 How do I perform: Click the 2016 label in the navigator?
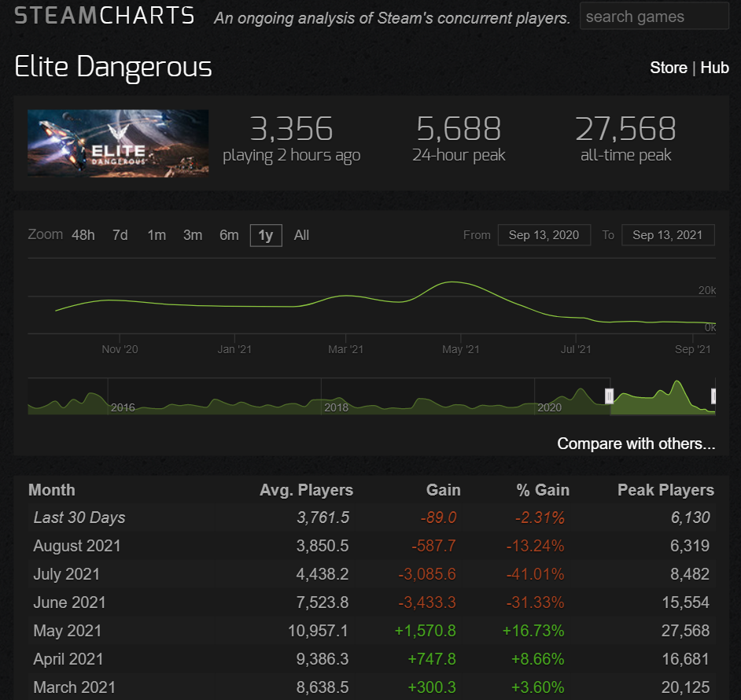pos(123,407)
